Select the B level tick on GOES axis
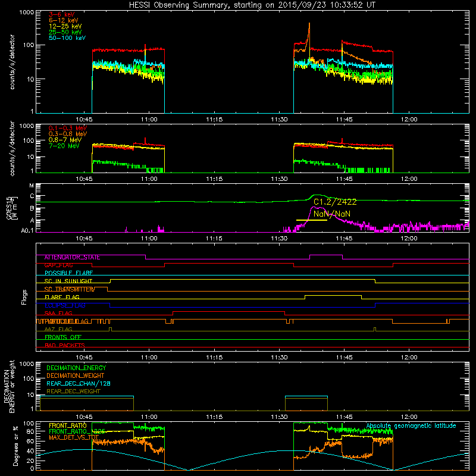 (x=32, y=209)
